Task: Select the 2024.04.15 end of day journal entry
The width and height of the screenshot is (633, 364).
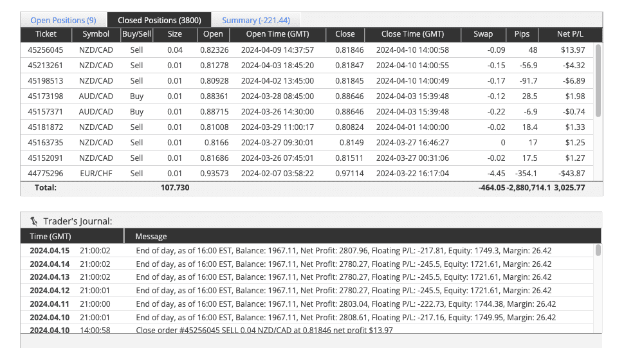Action: 307,251
